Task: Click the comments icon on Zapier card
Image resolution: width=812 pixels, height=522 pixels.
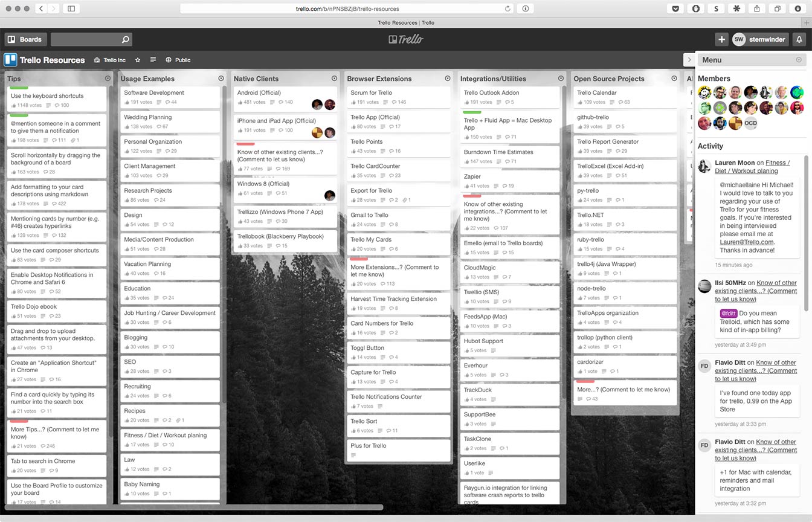Action: (x=504, y=186)
